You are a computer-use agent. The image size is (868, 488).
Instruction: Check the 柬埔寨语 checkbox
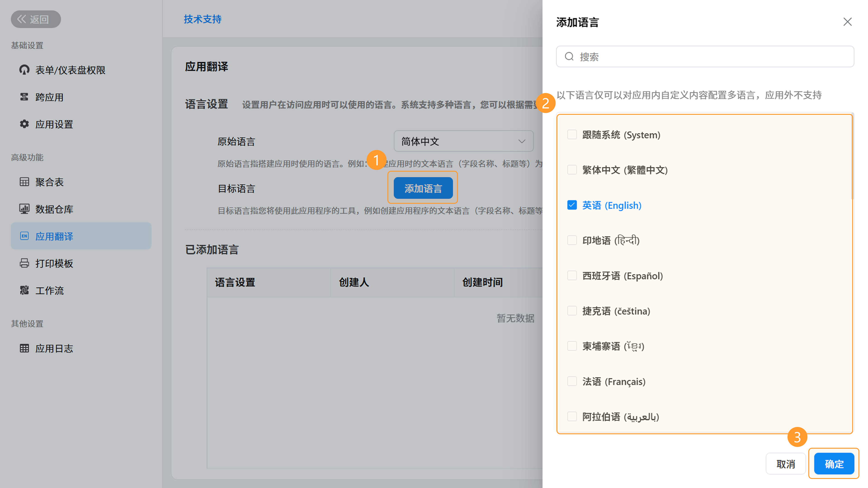(x=572, y=346)
